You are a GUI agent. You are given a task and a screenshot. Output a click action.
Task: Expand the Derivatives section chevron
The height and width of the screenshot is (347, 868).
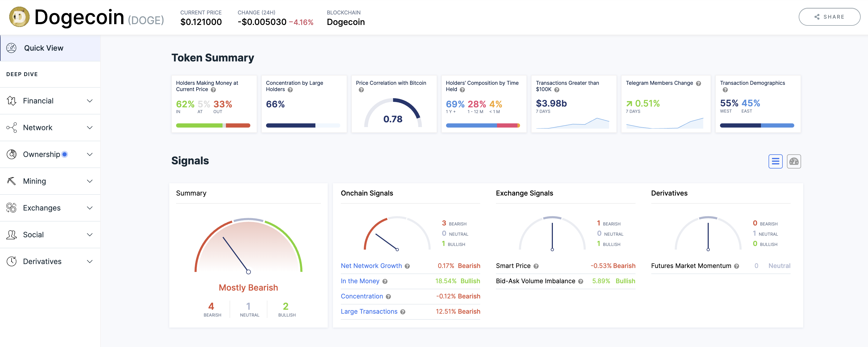click(x=90, y=261)
